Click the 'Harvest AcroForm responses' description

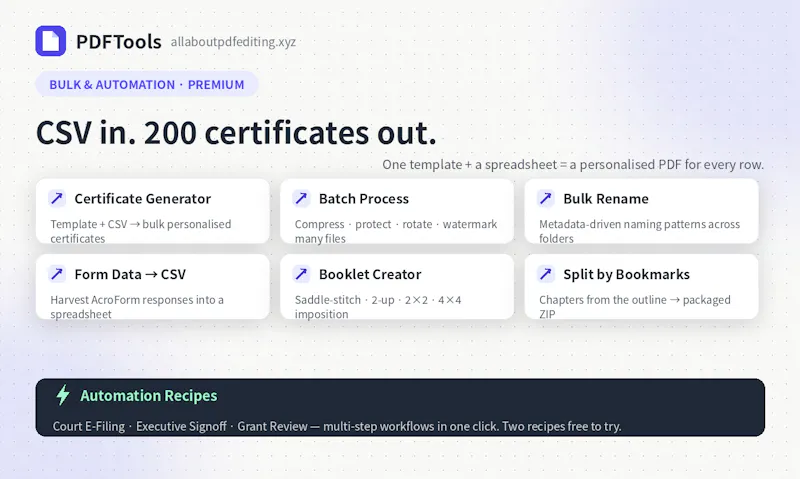pos(137,307)
